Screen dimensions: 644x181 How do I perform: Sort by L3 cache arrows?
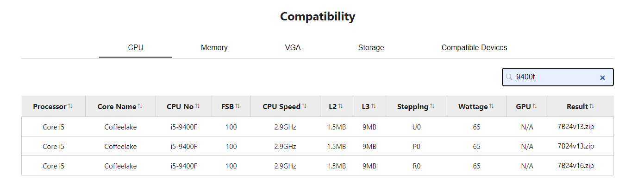tap(374, 106)
